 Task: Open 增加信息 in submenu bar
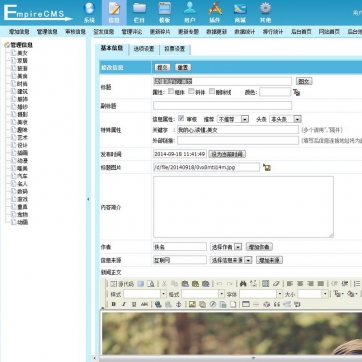click(19, 32)
